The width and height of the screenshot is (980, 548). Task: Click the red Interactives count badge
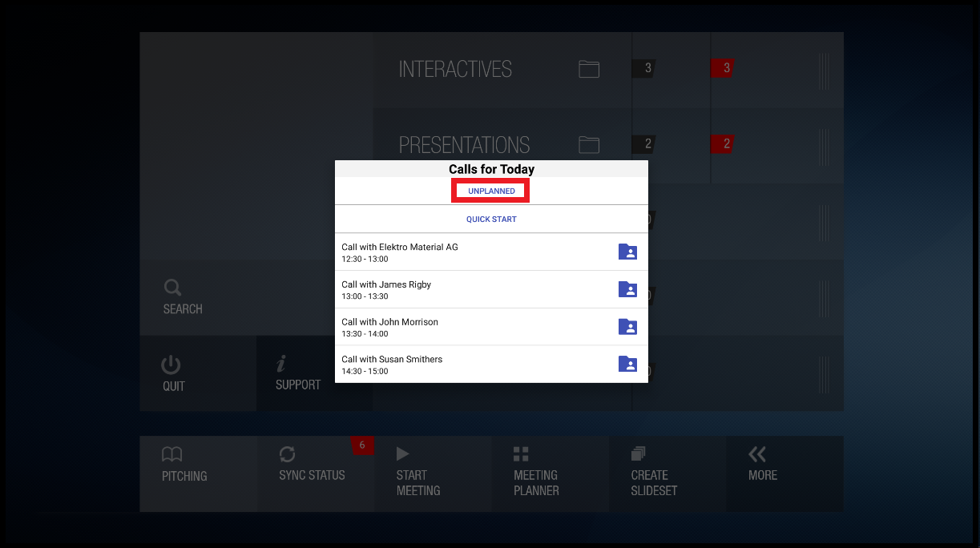pos(724,69)
